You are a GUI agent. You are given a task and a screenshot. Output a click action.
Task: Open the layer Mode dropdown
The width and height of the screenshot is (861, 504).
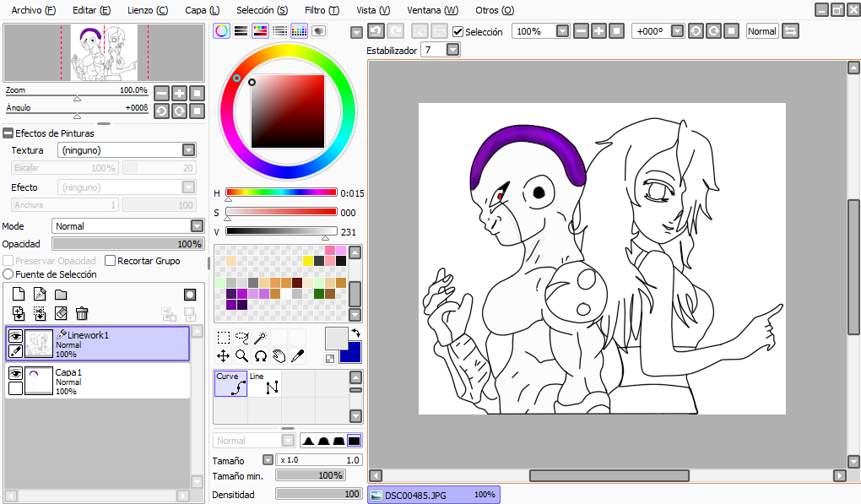tap(198, 226)
